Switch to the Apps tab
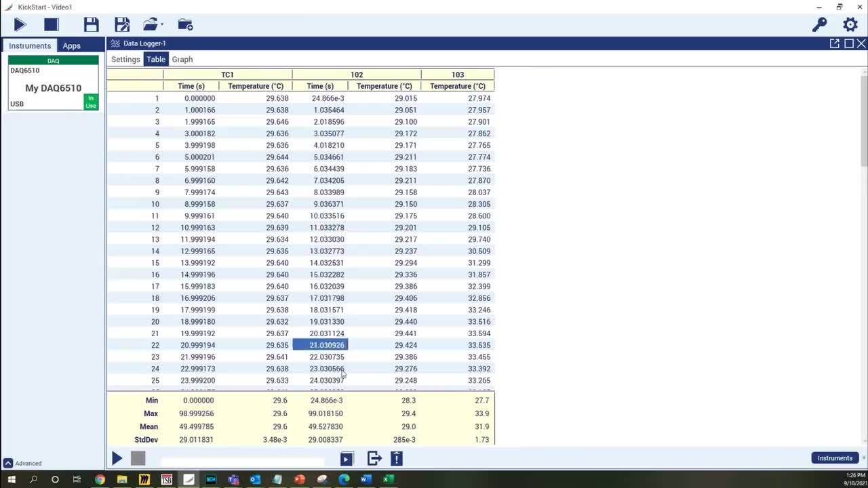This screenshot has width=868, height=488. point(72,46)
